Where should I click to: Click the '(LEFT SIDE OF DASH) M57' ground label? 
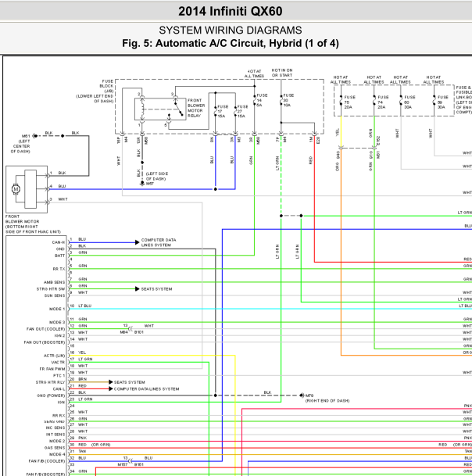point(157,178)
